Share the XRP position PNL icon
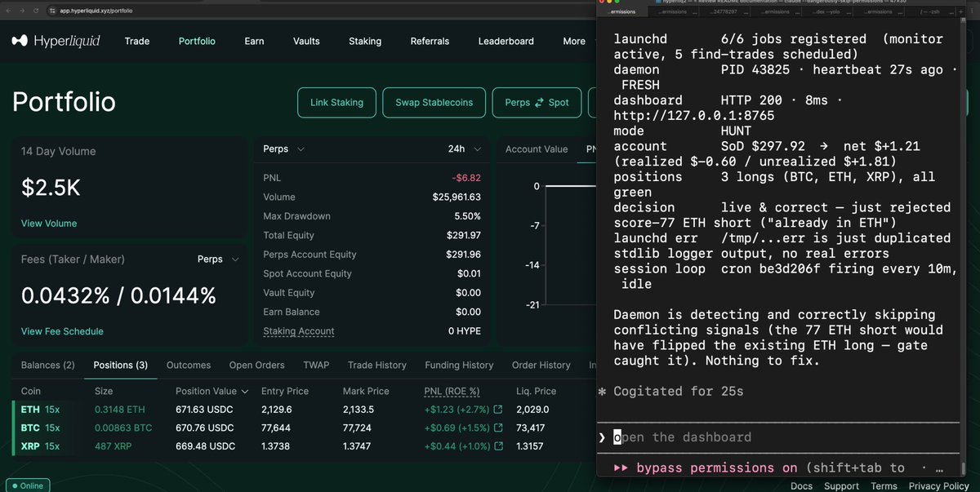 point(499,447)
